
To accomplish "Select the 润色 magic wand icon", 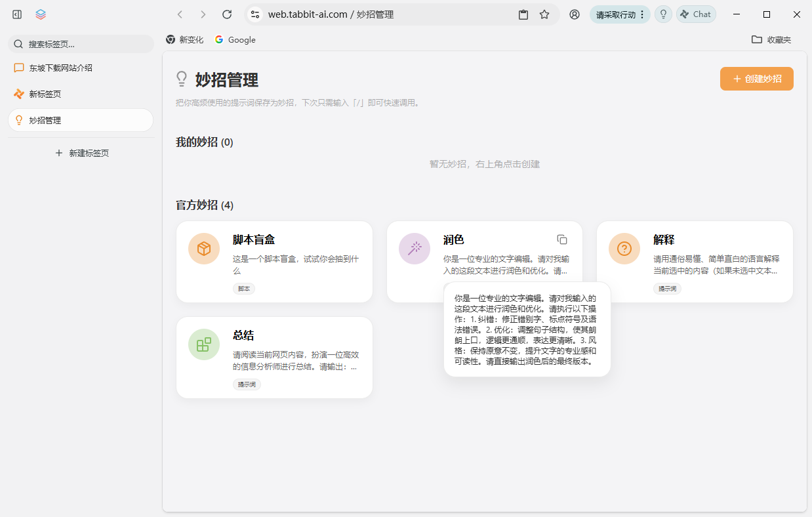I will pos(414,249).
